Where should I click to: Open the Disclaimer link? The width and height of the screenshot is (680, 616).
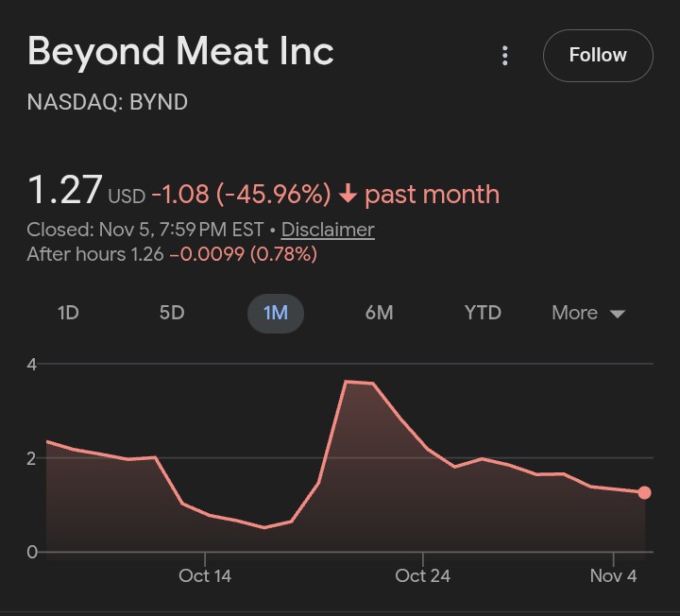point(328,230)
